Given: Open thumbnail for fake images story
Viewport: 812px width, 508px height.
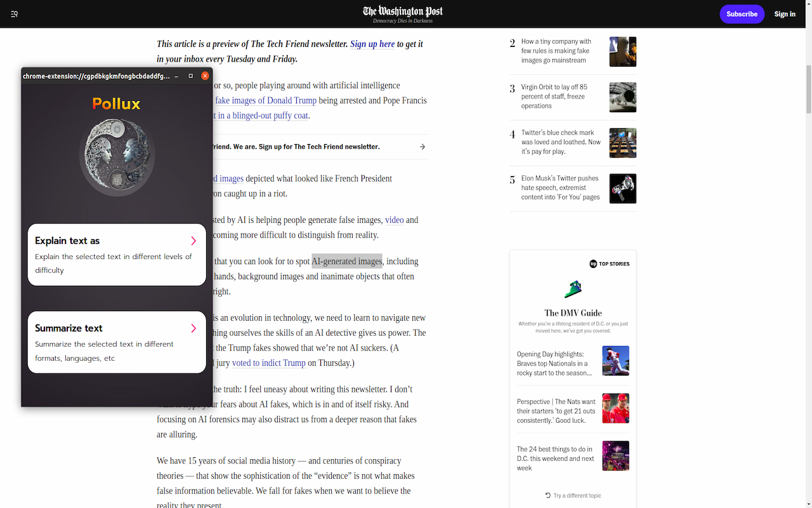Looking at the screenshot, I should tap(623, 51).
